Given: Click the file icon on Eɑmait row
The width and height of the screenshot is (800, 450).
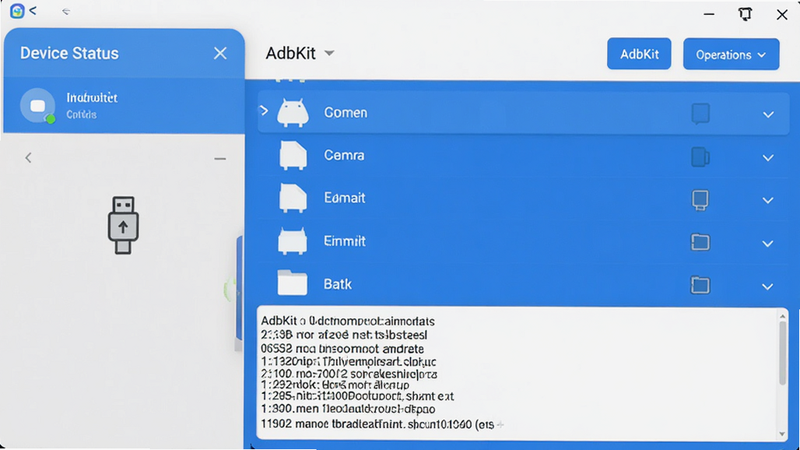Looking at the screenshot, I should point(293,198).
